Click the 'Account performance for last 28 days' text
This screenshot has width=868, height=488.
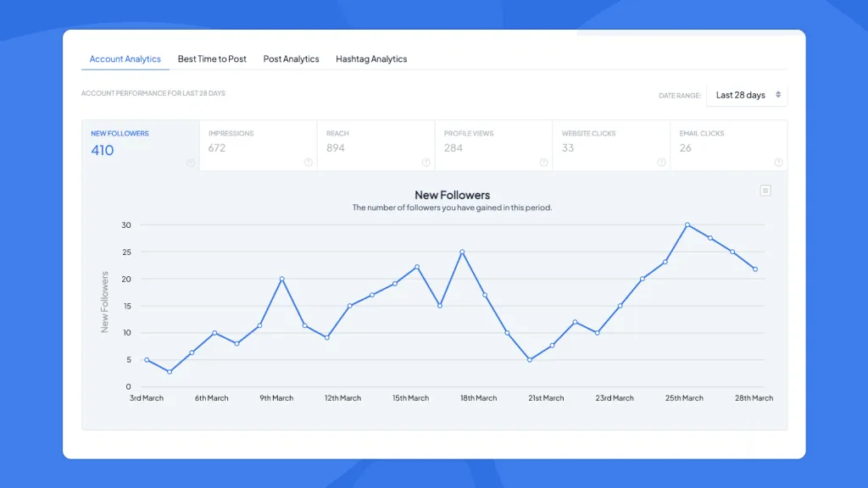coord(153,93)
